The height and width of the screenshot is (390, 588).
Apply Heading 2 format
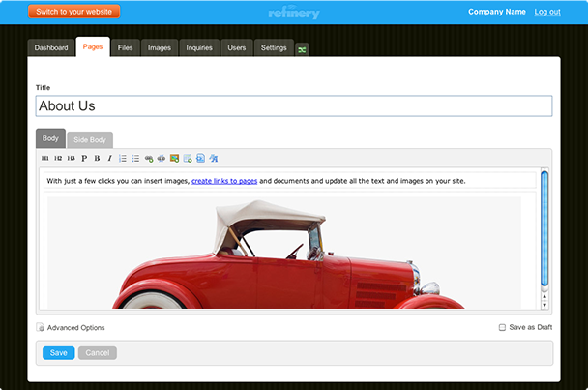(58, 159)
